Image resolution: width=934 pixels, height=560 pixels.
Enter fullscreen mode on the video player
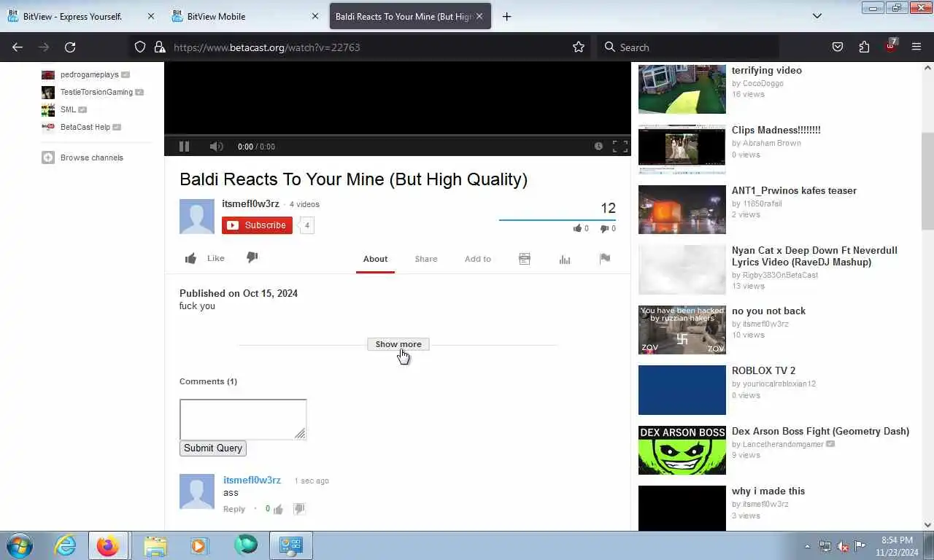coord(620,147)
